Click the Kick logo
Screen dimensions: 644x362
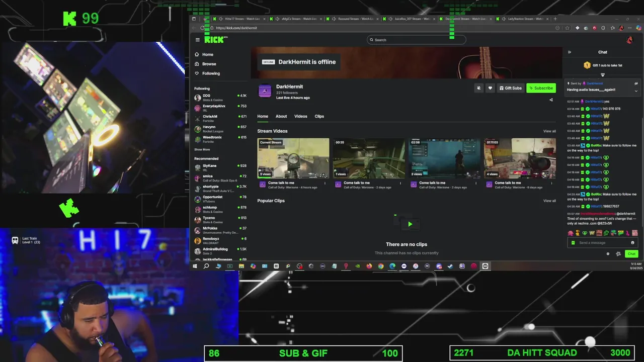(x=216, y=40)
